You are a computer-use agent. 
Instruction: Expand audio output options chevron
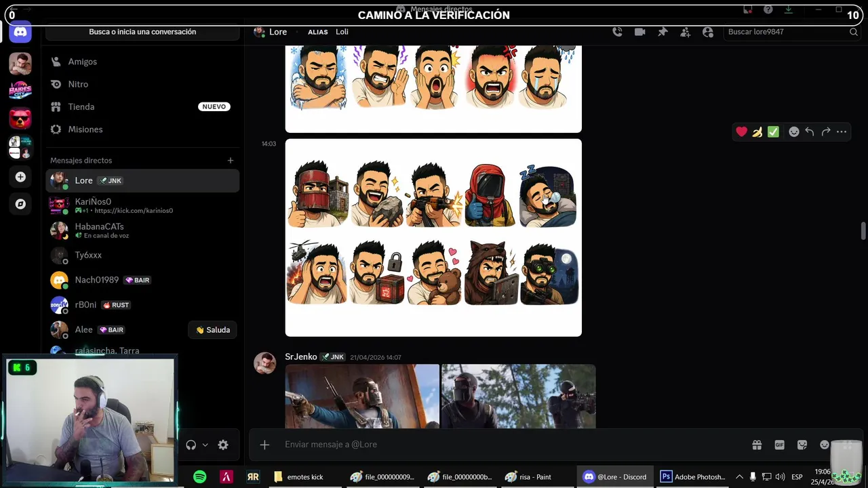(x=205, y=445)
